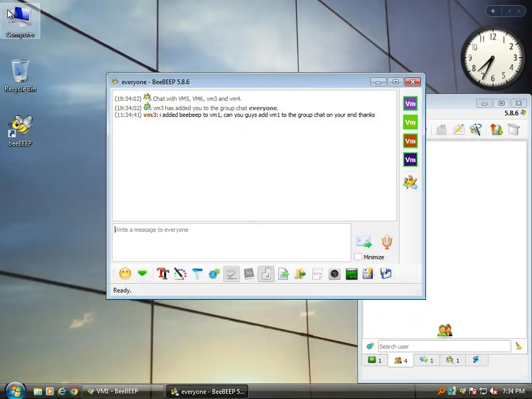The image size is (532, 399).
Task: Click the floppy disk with pencil icon
Action: coord(368,273)
